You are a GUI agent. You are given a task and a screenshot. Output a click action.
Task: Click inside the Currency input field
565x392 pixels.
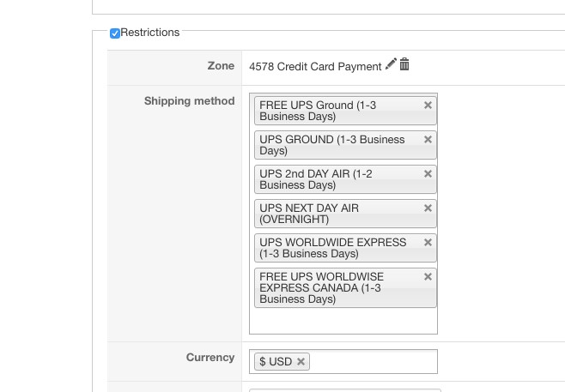click(374, 362)
